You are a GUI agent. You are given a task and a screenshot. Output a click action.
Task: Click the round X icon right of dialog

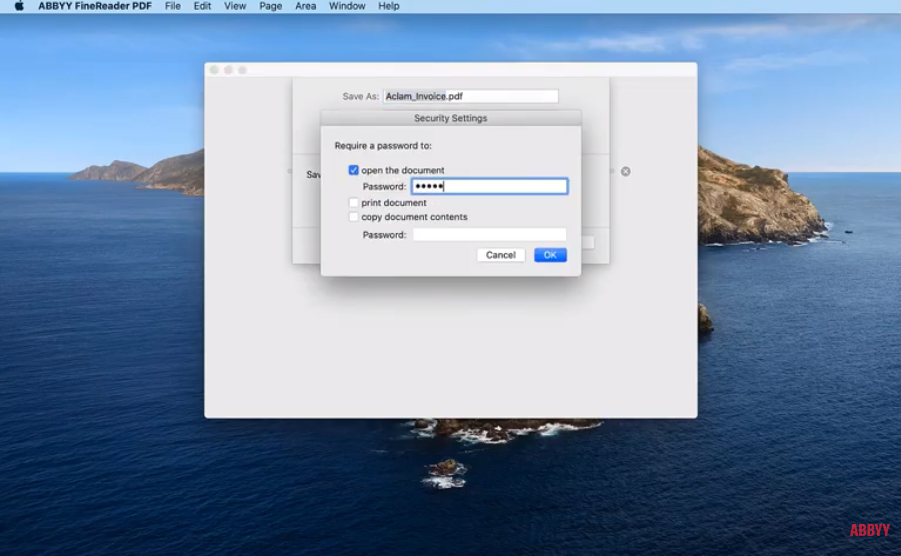pos(626,171)
